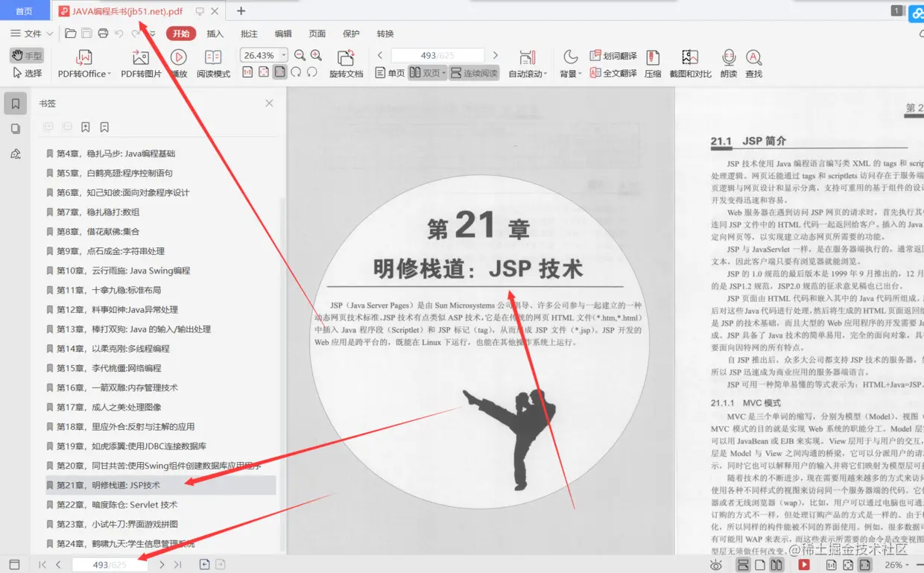Image resolution: width=924 pixels, height=573 pixels.
Task: Click the bookmark sidebar icon
Action: 16,104
